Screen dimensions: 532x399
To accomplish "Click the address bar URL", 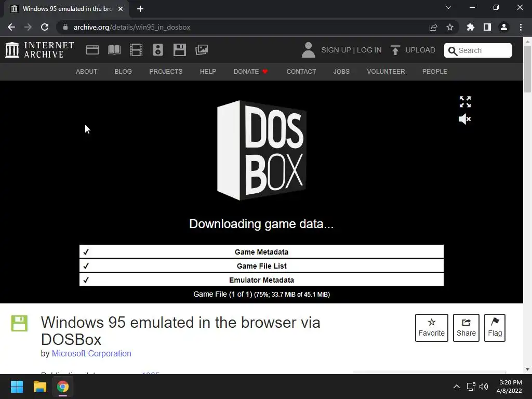I will [132, 27].
